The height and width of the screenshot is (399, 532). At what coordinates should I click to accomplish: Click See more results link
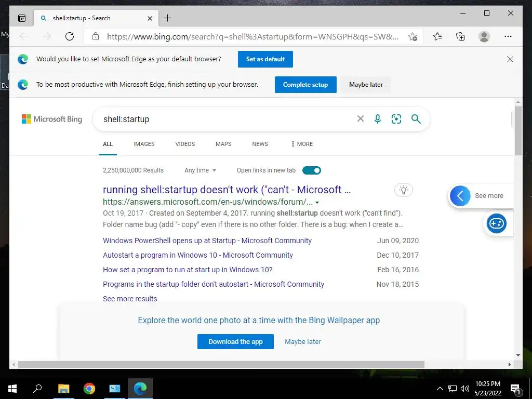tap(130, 299)
